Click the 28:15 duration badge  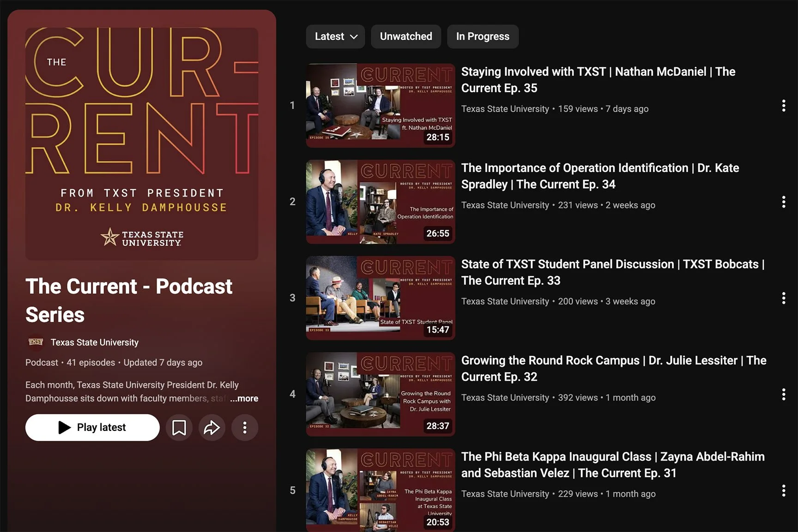(x=438, y=137)
